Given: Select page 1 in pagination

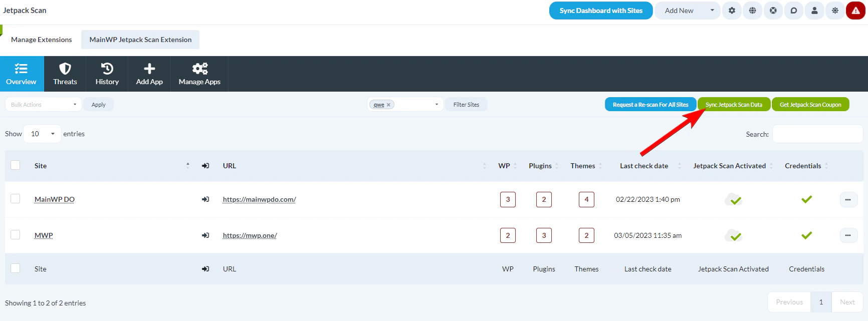Looking at the screenshot, I should 821,302.
